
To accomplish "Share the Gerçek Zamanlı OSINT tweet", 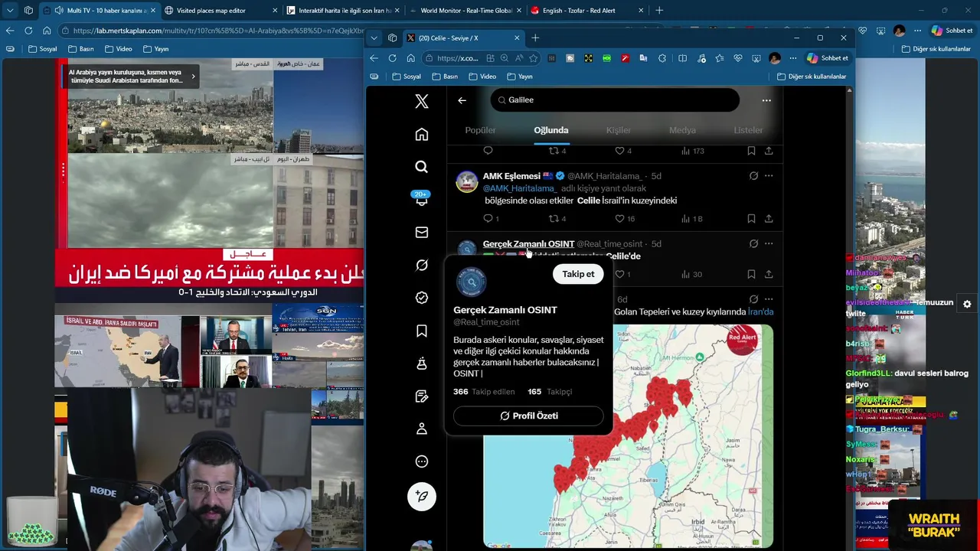I will coord(769,274).
